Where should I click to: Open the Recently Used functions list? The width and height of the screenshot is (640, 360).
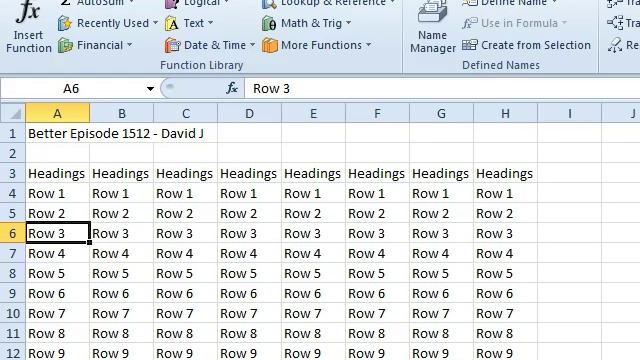click(x=108, y=23)
